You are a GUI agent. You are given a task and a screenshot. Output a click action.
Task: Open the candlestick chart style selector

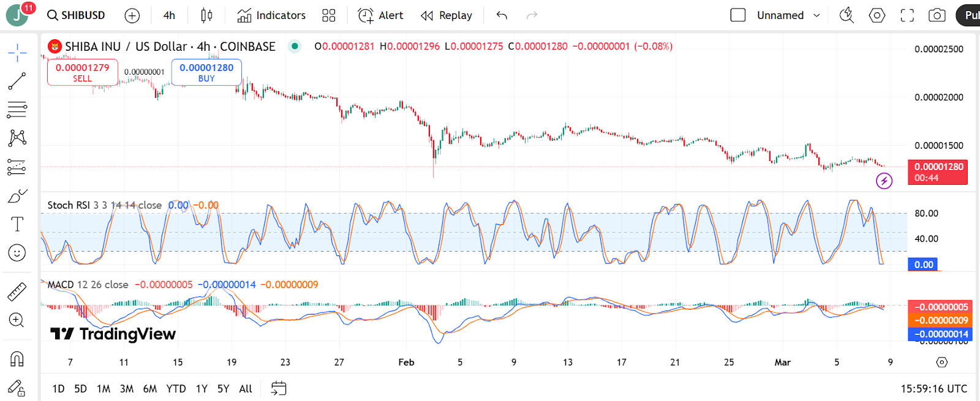tap(206, 15)
